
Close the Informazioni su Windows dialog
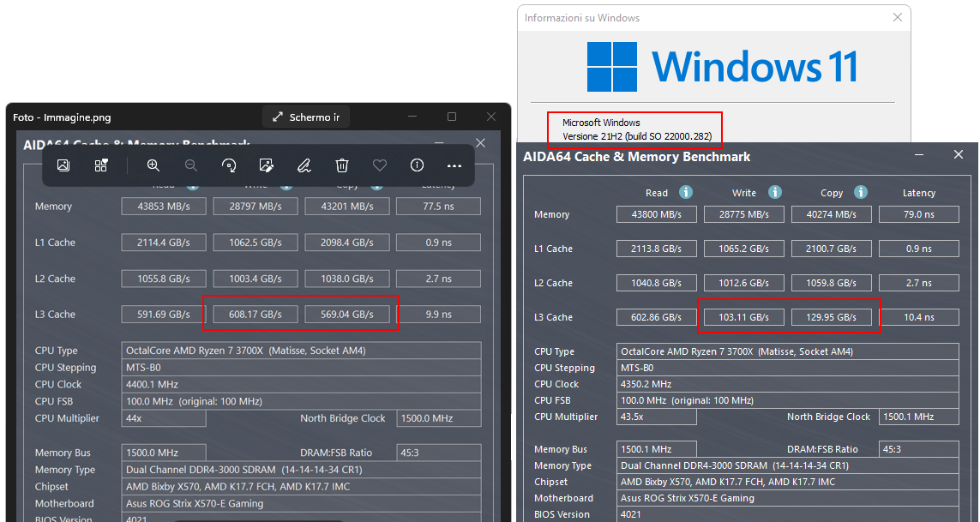pos(898,17)
